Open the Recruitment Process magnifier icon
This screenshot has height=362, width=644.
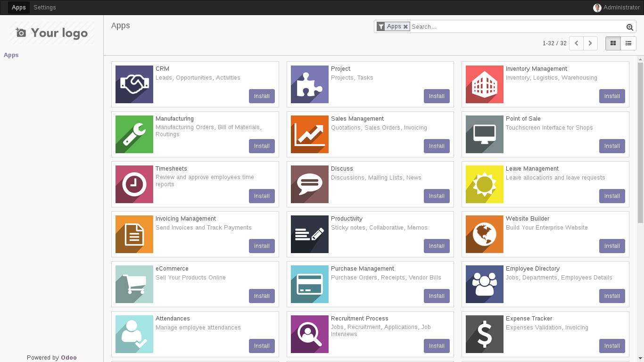tap(309, 334)
